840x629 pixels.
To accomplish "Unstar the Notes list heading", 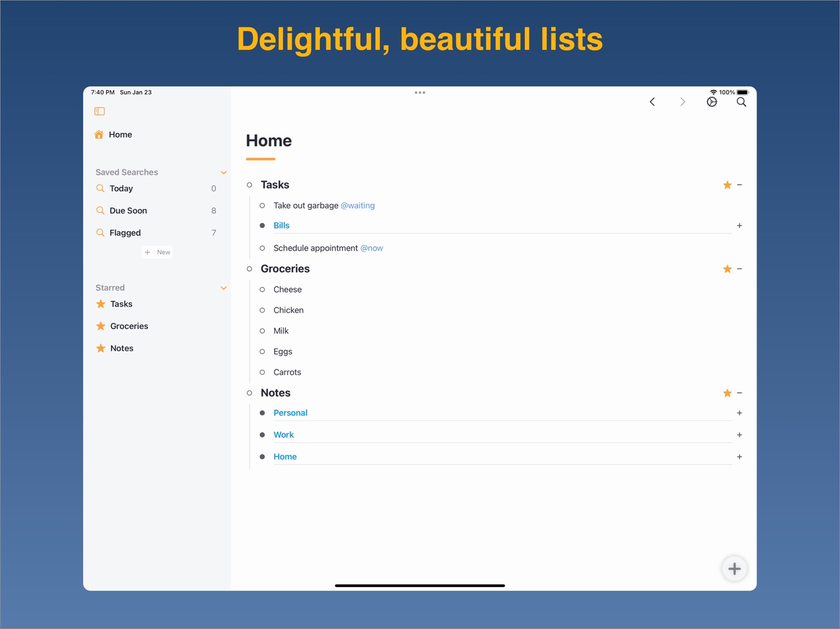I will [727, 393].
